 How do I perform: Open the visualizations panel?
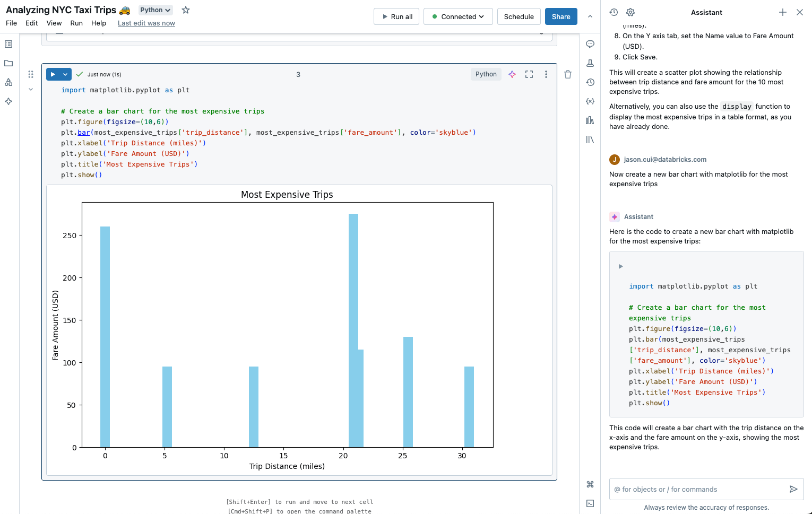590,120
